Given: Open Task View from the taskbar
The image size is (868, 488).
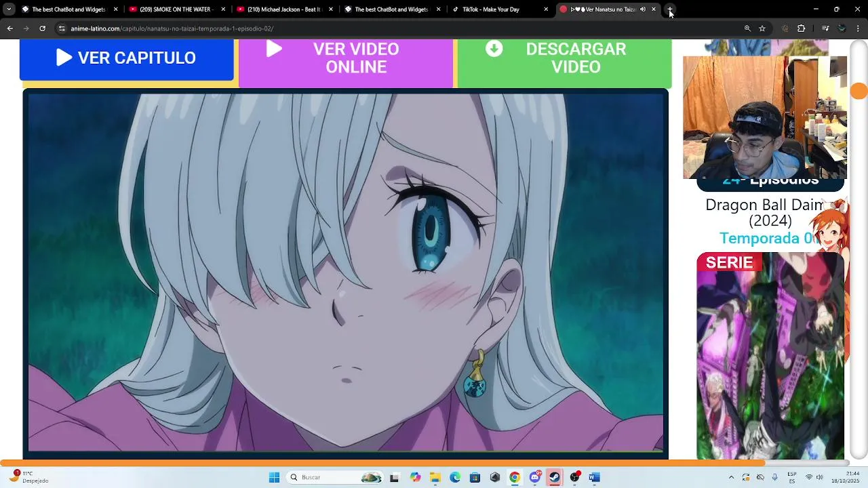Looking at the screenshot, I should point(394,477).
